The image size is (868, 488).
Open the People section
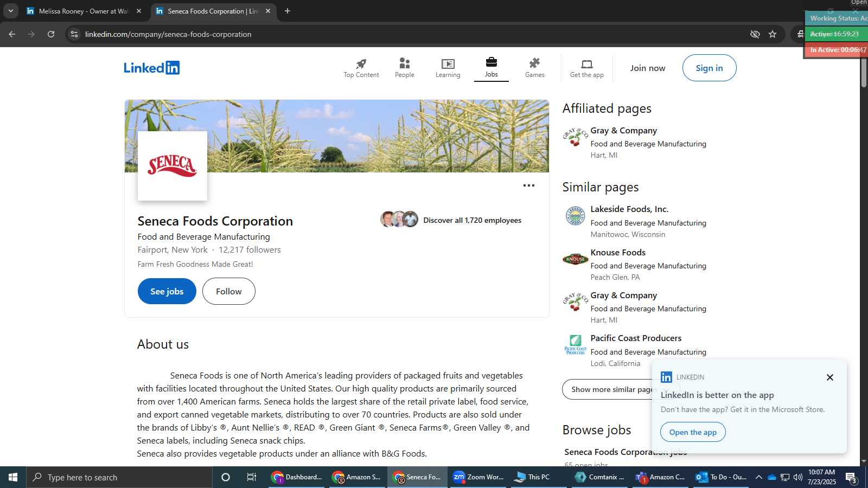tap(404, 68)
